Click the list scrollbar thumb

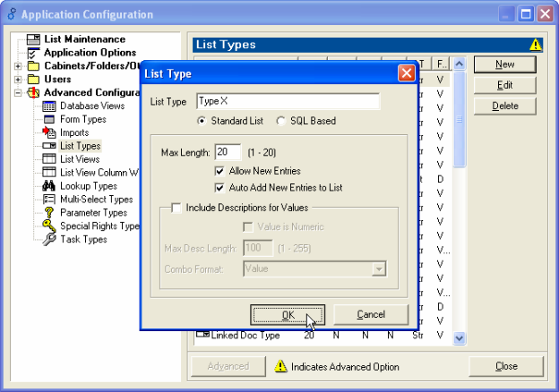[460, 119]
